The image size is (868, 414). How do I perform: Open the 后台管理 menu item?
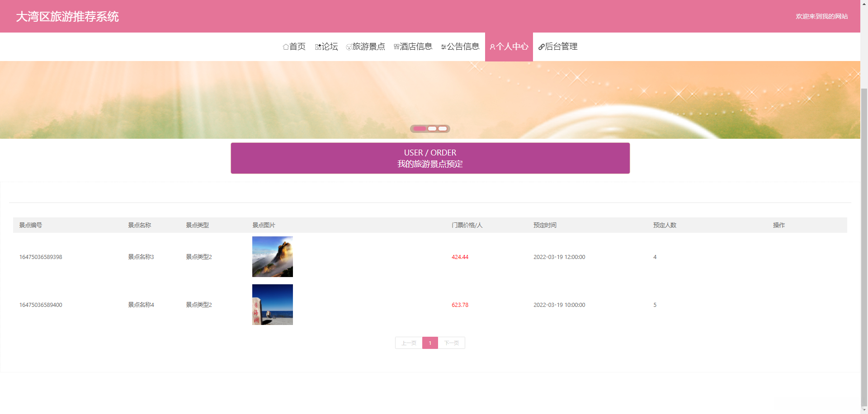click(558, 47)
